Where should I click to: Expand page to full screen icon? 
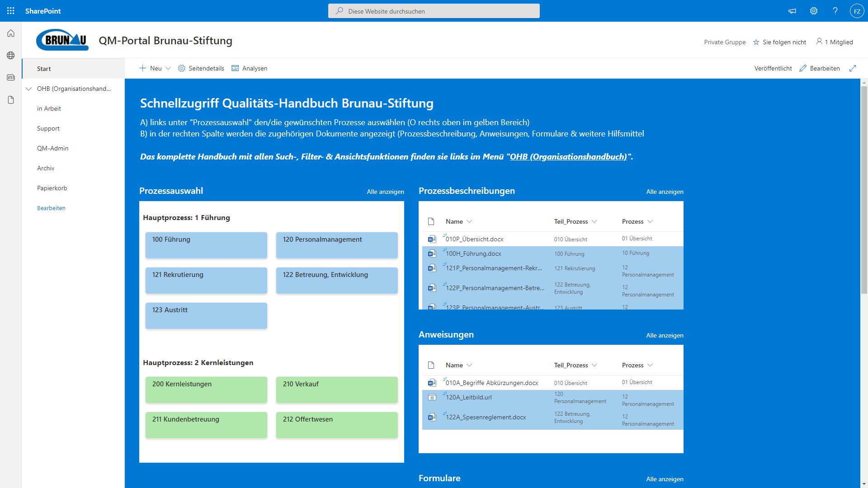pos(853,68)
